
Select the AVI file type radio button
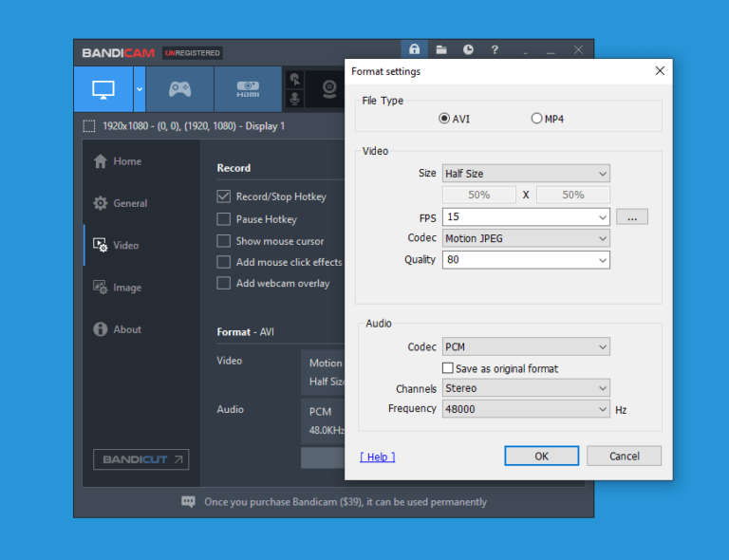pyautogui.click(x=444, y=119)
